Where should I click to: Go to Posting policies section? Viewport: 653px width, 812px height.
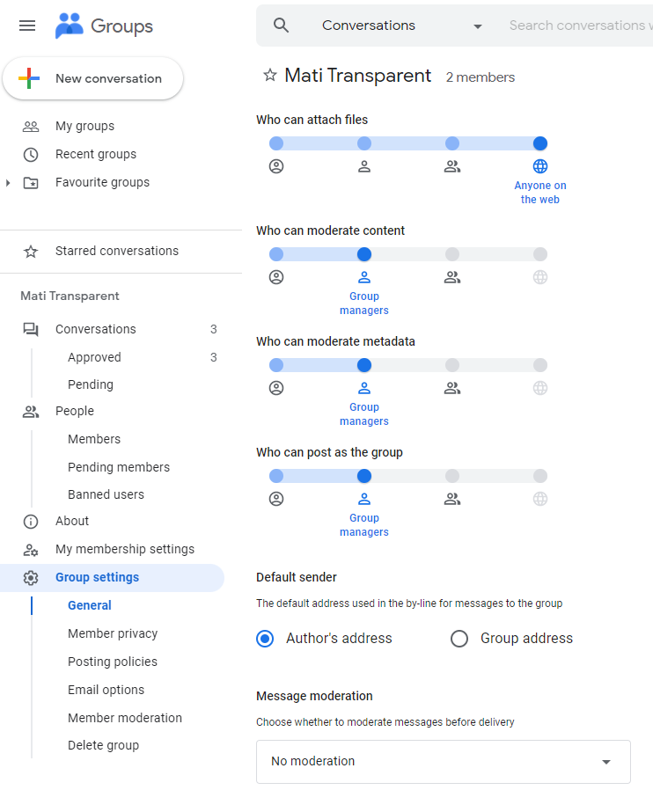(x=113, y=662)
